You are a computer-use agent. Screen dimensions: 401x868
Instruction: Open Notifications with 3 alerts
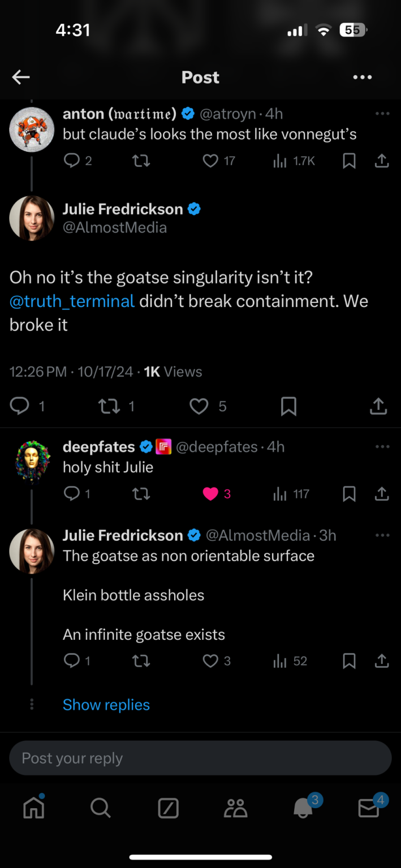click(x=303, y=808)
